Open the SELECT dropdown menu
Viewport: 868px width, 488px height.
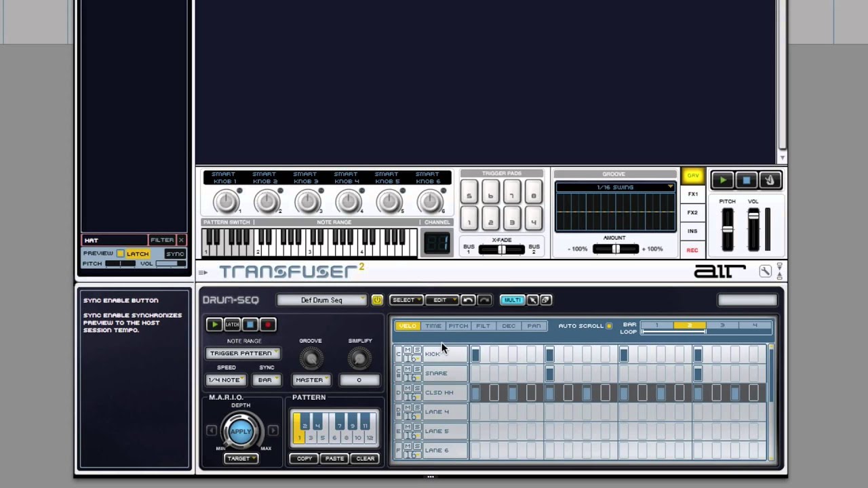pos(406,300)
